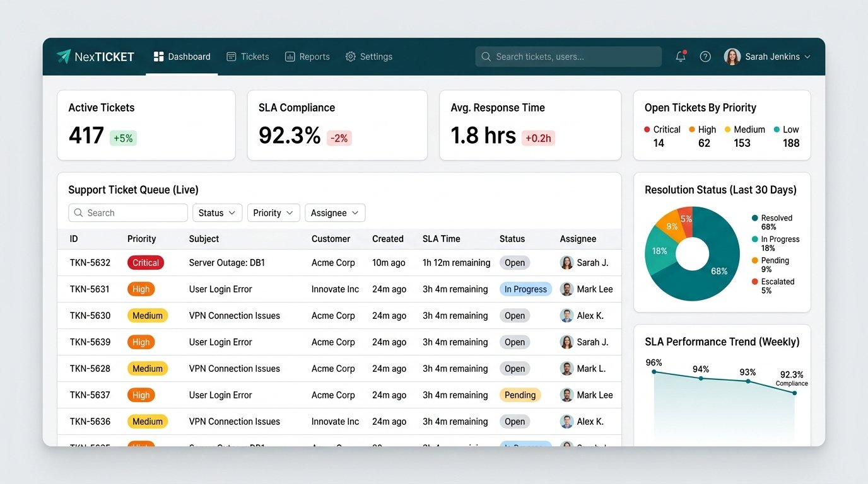Click the Medium badge on TKN-5630
Screen dimensions: 868x484
[x=148, y=316]
